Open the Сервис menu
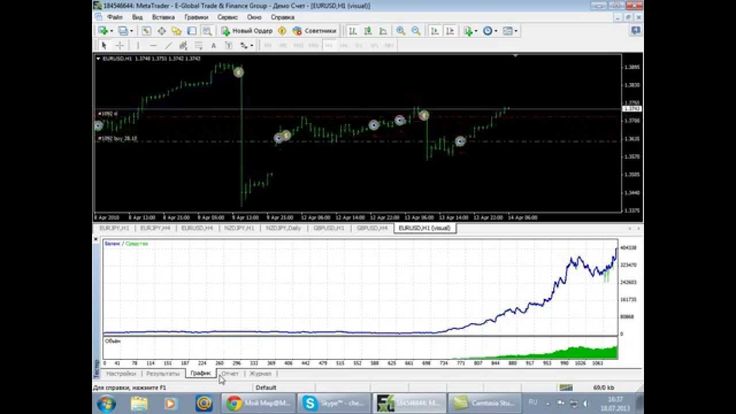The image size is (736, 414). pyautogui.click(x=227, y=17)
